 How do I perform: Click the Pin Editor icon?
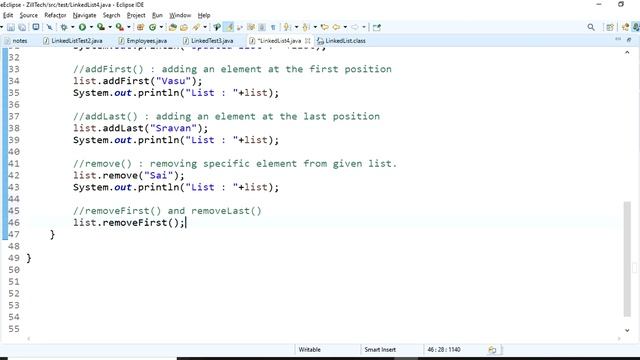pyautogui.click(x=377, y=27)
